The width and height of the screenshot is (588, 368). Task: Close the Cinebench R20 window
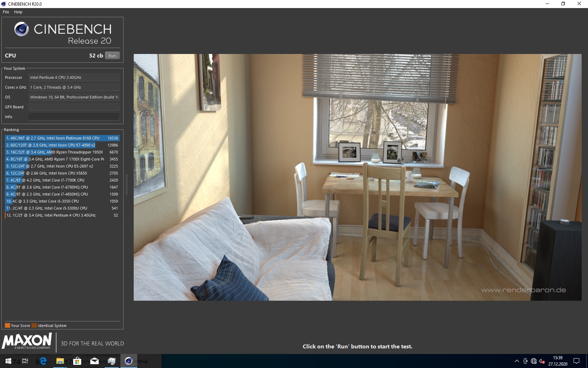tap(579, 4)
